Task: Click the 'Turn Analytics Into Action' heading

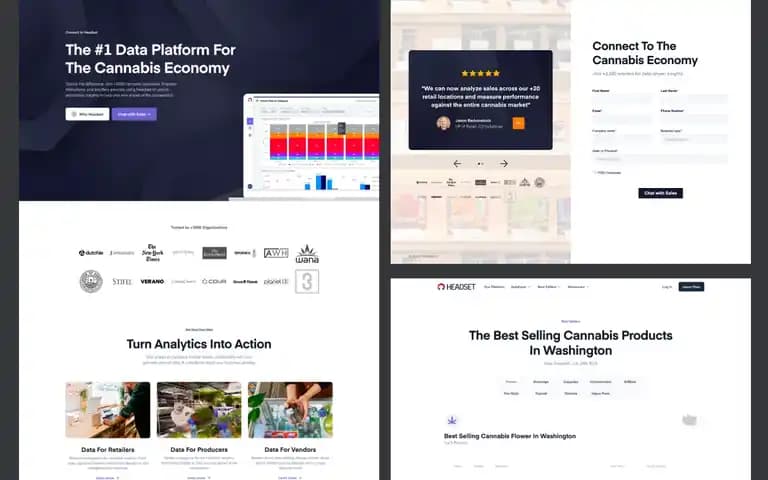Action: click(199, 344)
